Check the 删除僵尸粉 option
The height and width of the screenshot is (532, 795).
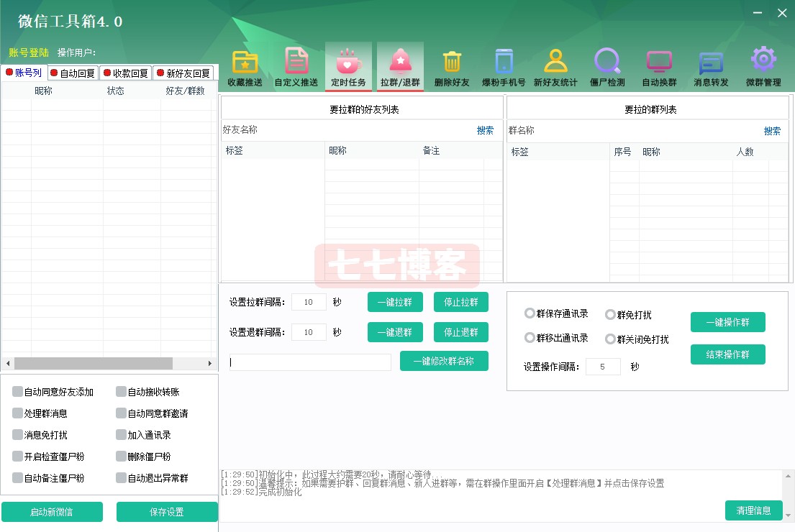pos(121,456)
